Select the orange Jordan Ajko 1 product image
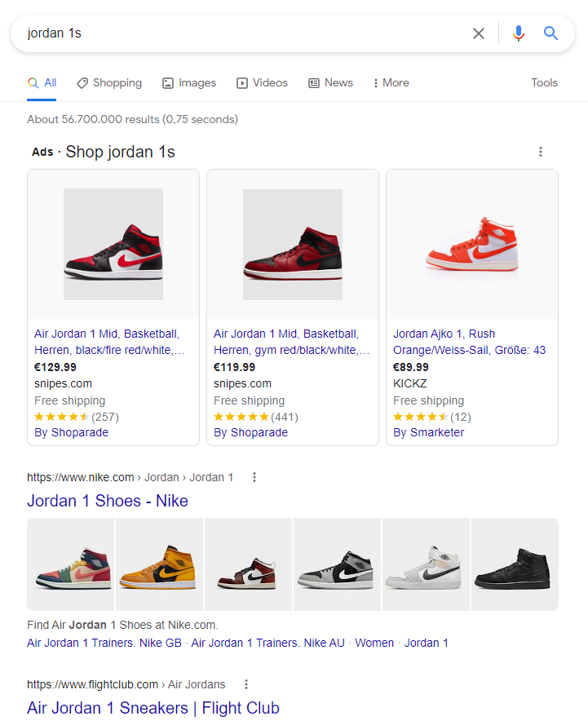 click(x=471, y=244)
